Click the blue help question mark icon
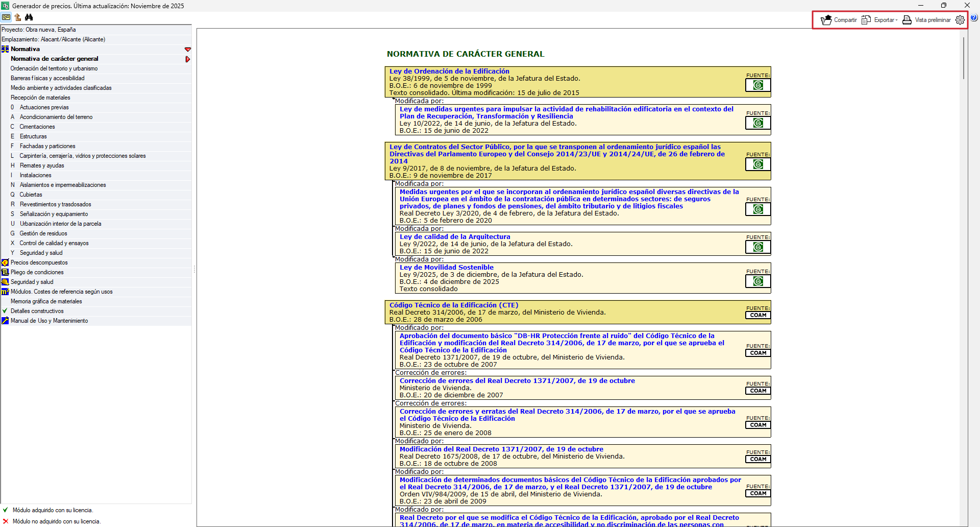 pyautogui.click(x=974, y=18)
